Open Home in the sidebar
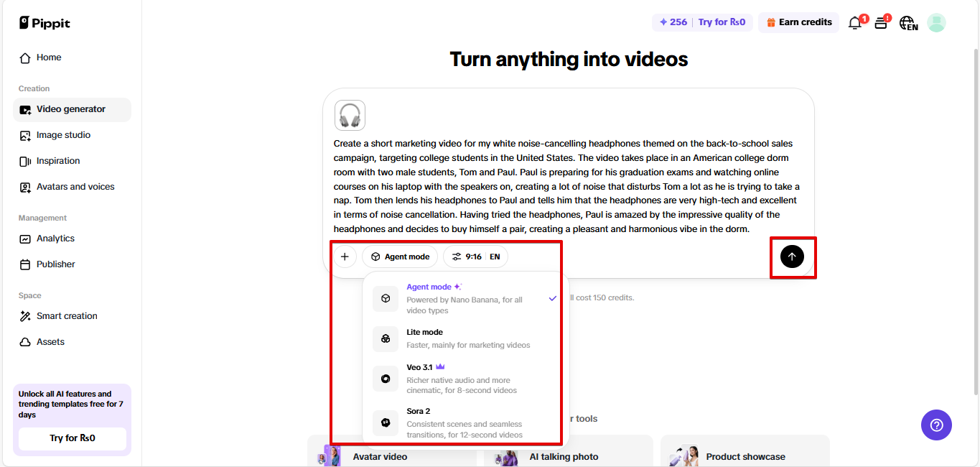980x467 pixels. (72, 57)
